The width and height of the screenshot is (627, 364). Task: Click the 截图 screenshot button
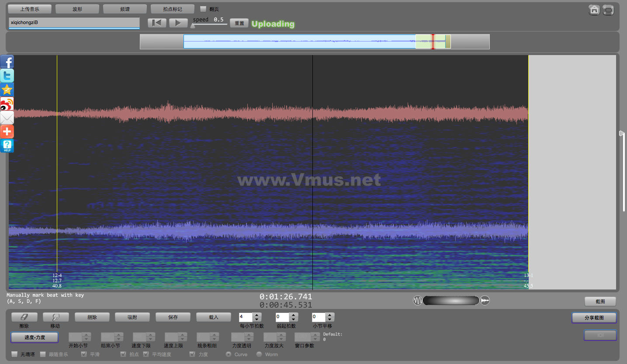(600, 302)
